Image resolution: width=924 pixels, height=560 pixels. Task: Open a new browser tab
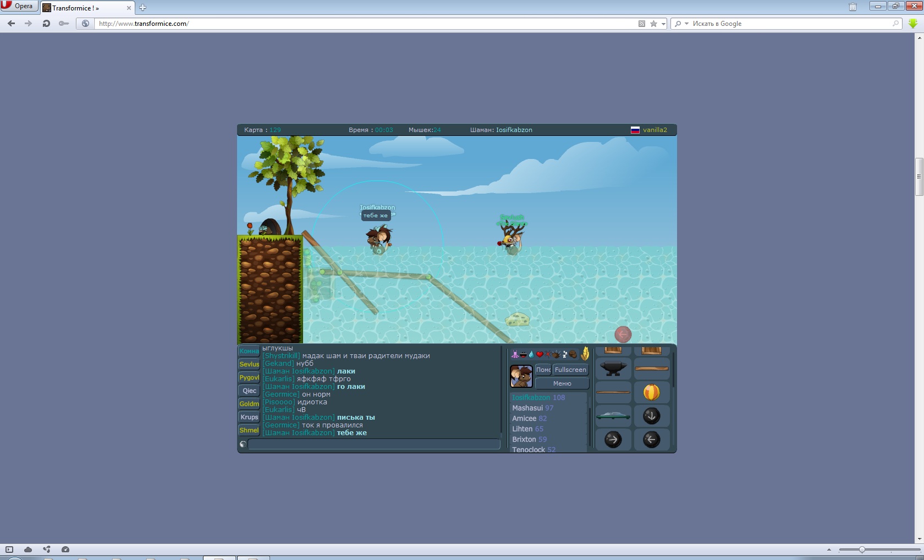click(143, 8)
